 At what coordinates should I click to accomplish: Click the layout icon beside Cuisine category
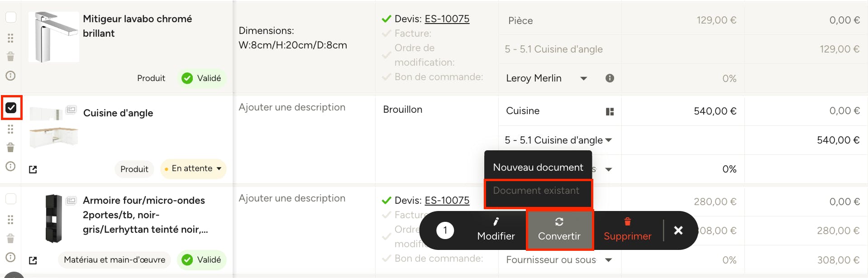(610, 111)
